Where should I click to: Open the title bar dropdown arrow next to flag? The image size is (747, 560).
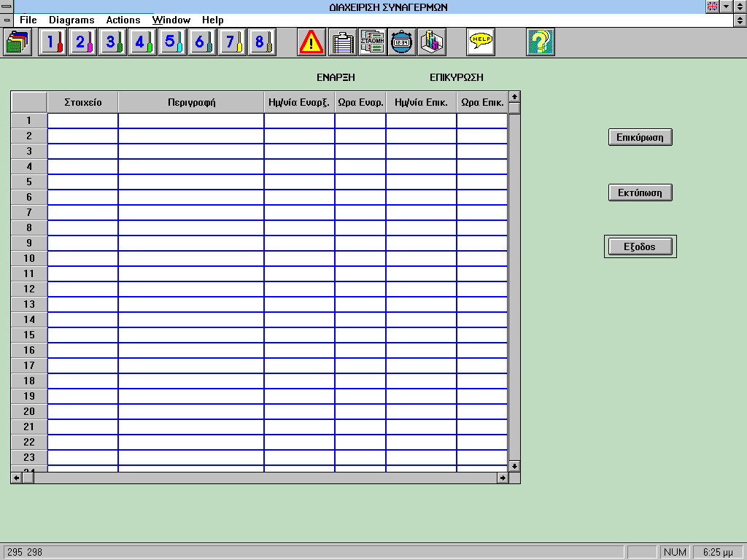(726, 7)
